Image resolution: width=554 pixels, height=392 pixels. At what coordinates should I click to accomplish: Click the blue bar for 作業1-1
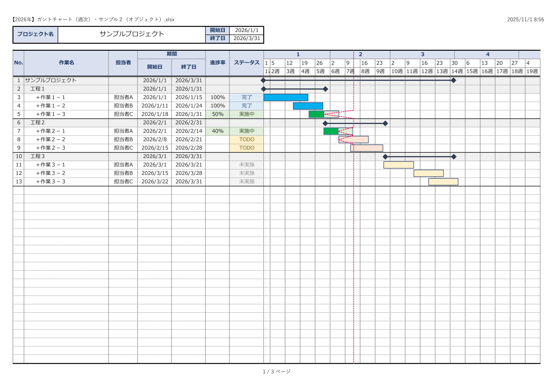click(x=286, y=97)
